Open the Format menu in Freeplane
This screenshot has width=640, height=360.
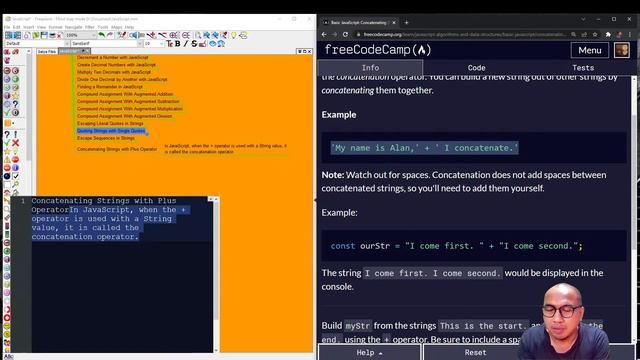(x=55, y=27)
